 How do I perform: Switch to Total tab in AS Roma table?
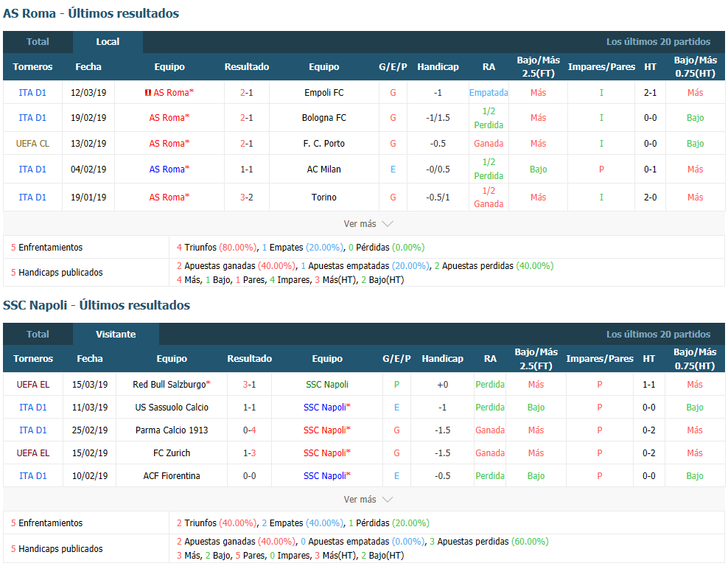(38, 42)
